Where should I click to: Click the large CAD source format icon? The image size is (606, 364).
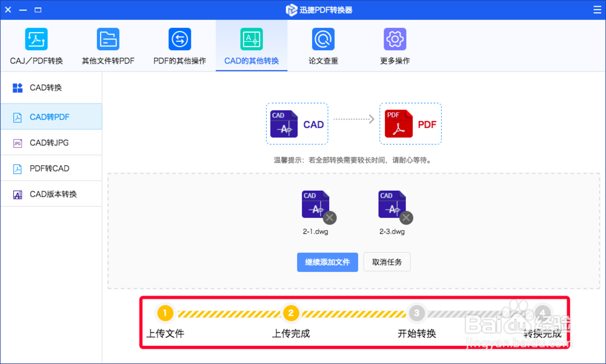(x=284, y=124)
